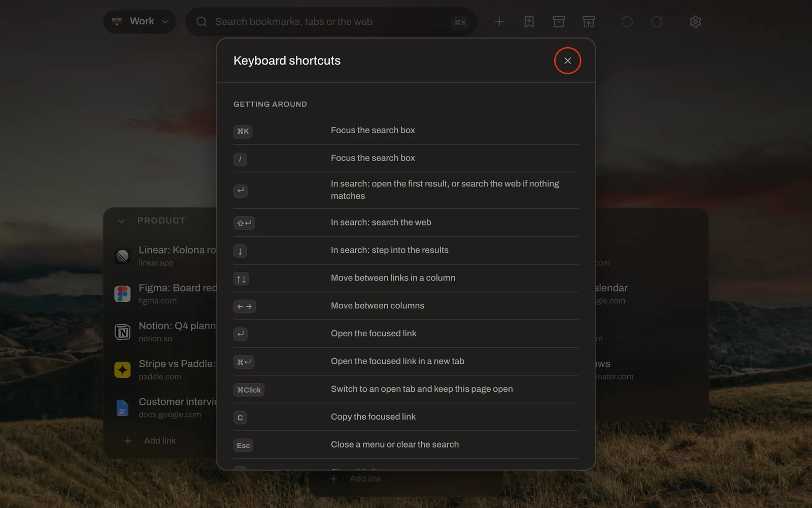The height and width of the screenshot is (508, 812).
Task: Click the Keyboard shortcuts title
Action: tap(287, 60)
